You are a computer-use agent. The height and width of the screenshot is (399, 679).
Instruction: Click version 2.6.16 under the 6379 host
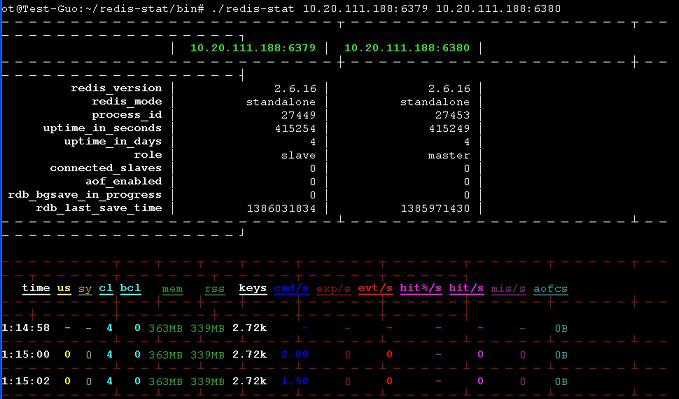click(295, 88)
